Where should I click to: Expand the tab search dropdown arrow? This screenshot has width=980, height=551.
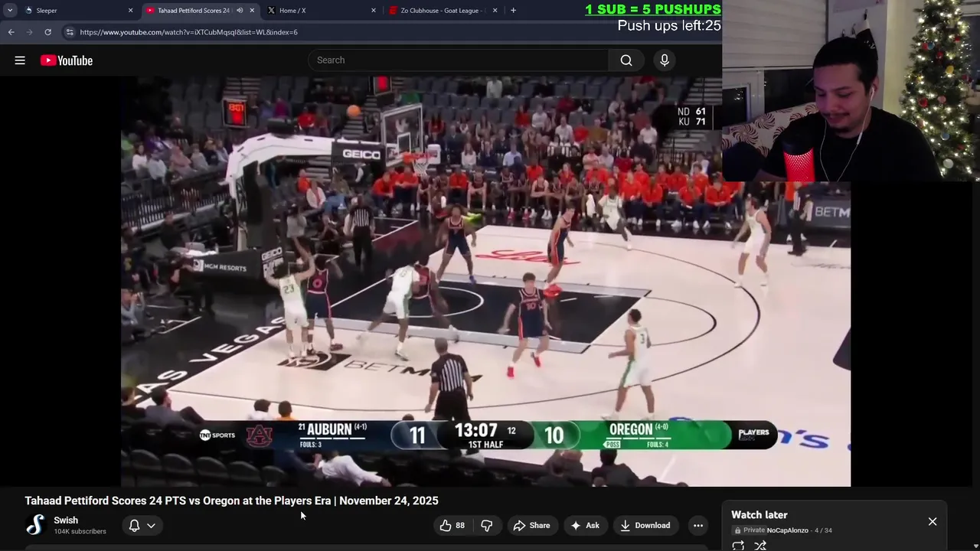(x=9, y=11)
